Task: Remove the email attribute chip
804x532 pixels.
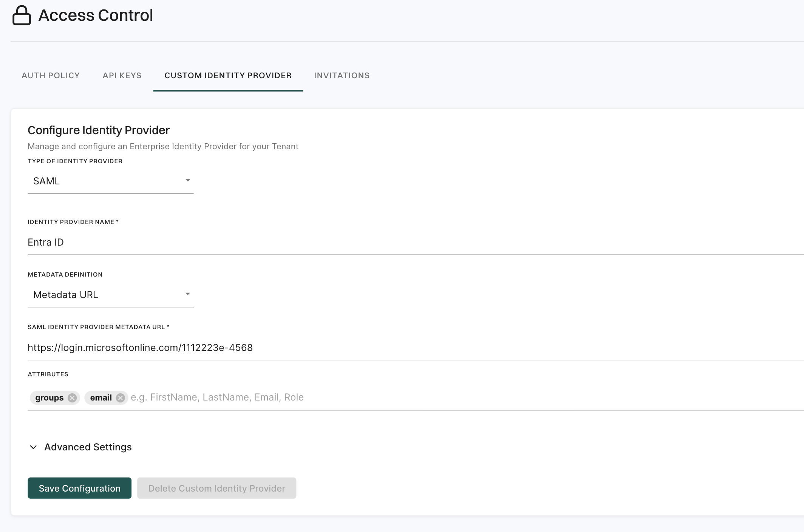Action: (121, 397)
